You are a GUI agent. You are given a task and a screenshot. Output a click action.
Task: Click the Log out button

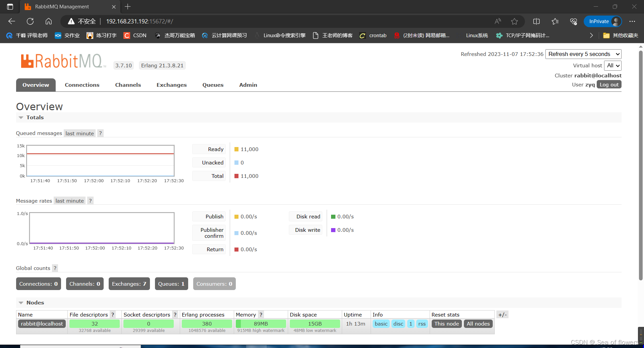[x=609, y=85]
